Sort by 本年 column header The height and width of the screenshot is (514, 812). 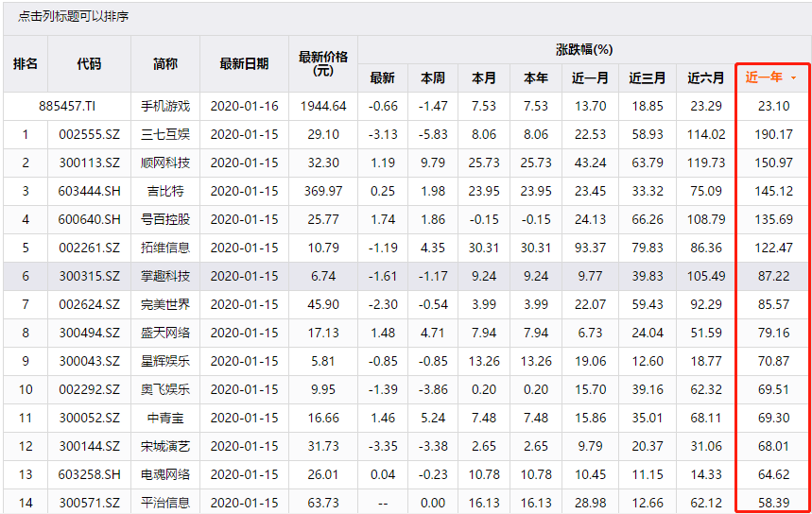coord(535,78)
